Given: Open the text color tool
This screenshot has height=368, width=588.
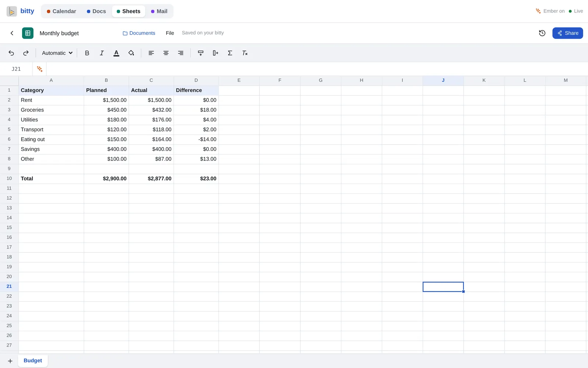Looking at the screenshot, I should coord(116,53).
